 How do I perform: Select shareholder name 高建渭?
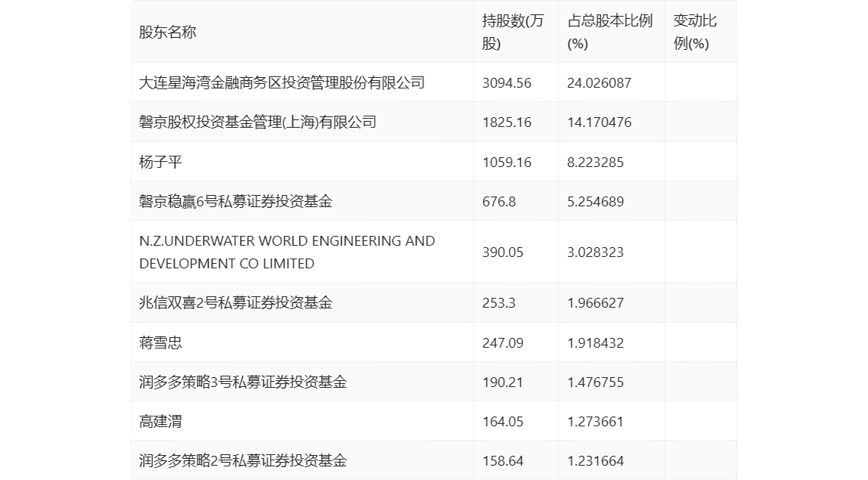pyautogui.click(x=160, y=421)
